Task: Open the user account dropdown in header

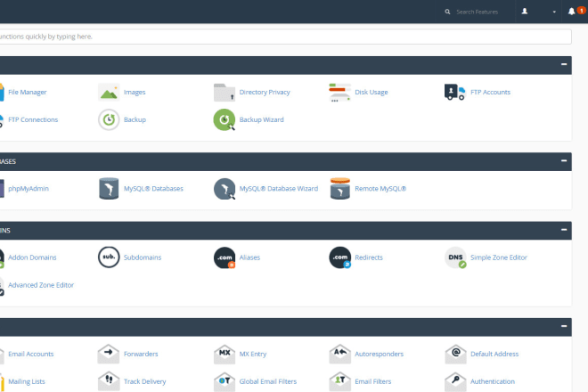Action: click(x=538, y=12)
